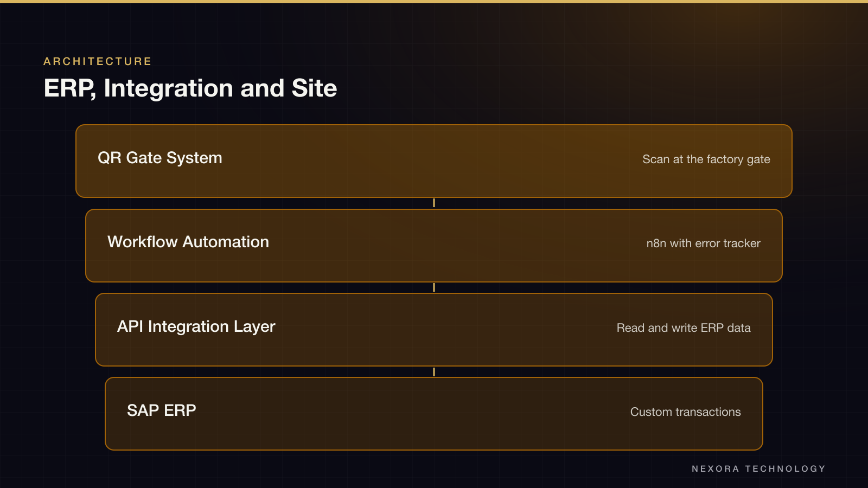Click the 'SAP ERP' heading
The image size is (868, 488).
click(x=162, y=410)
